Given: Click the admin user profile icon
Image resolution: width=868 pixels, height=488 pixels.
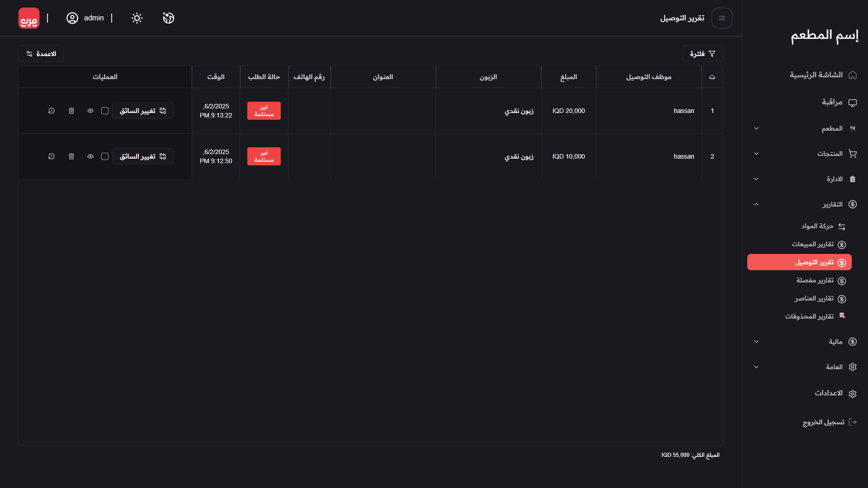Looking at the screenshot, I should 72,18.
